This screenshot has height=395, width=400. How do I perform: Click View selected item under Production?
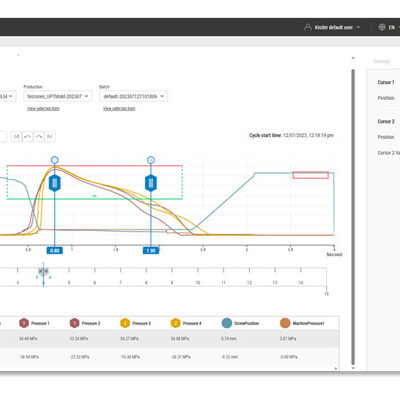(x=43, y=108)
